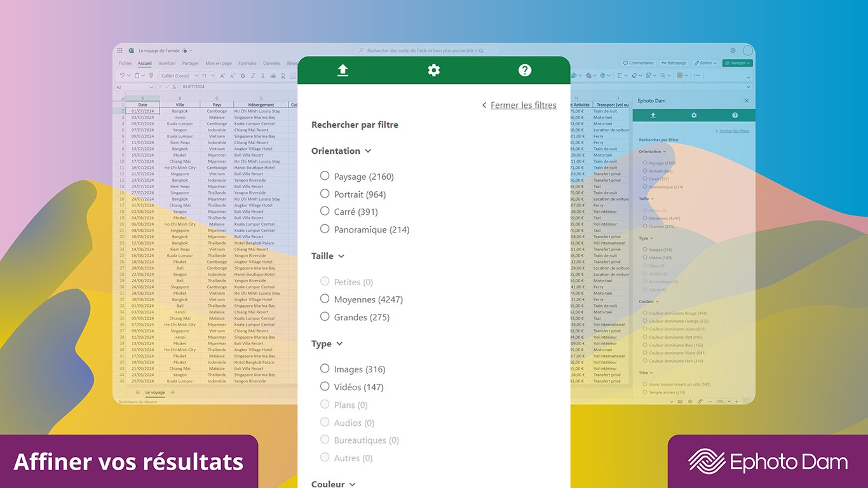Collapse the Type section in large panel
The height and width of the screenshot is (488, 868).
[x=339, y=344]
